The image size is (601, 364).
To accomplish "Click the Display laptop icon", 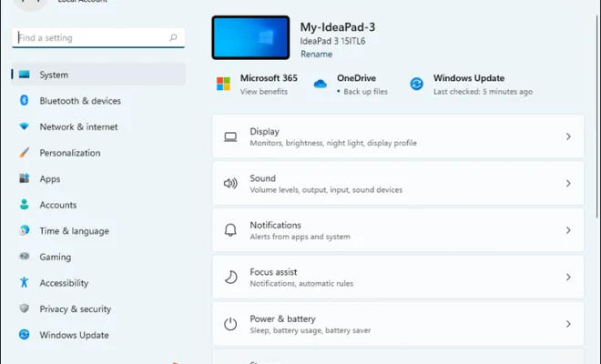I will click(x=230, y=136).
